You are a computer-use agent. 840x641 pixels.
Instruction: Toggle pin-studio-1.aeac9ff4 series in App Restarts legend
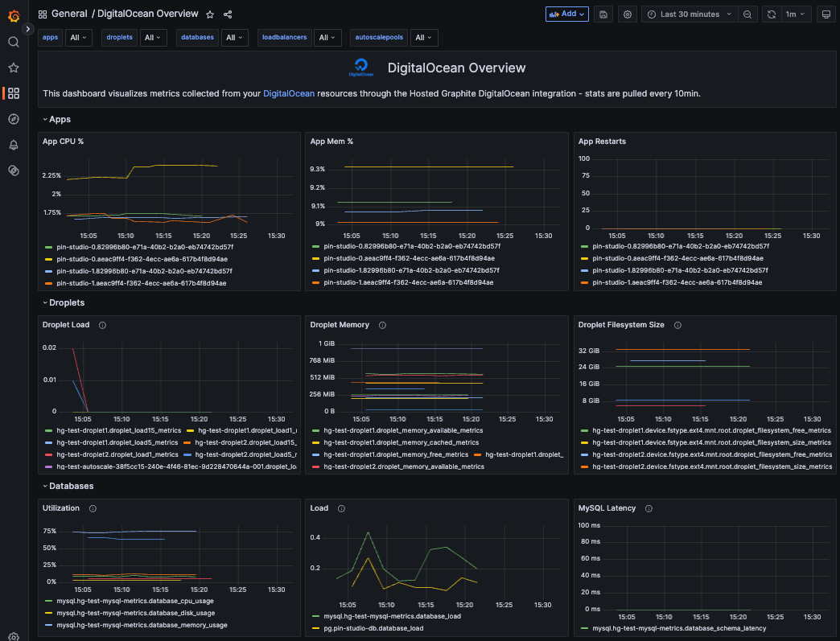(x=677, y=282)
